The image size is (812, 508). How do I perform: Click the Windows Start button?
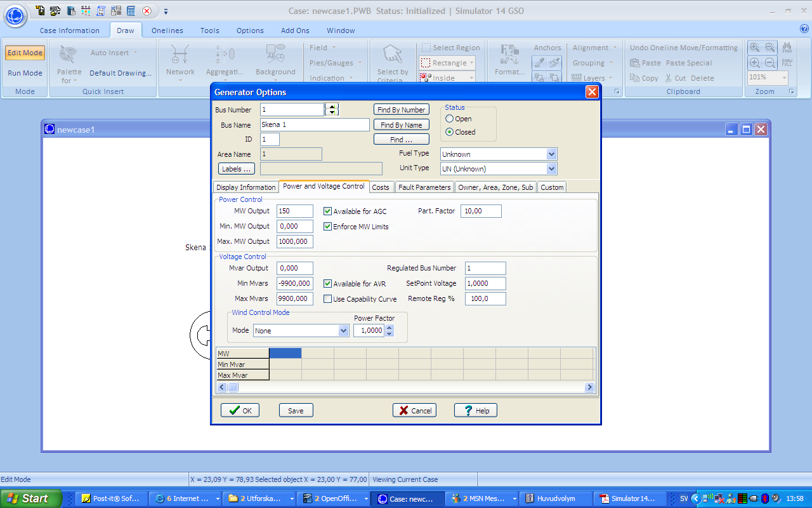(31, 498)
